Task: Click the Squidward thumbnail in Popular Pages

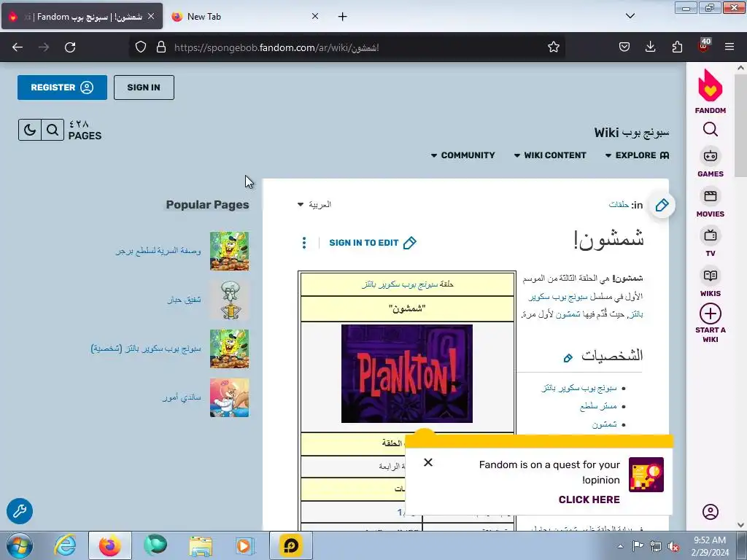Action: [229, 300]
